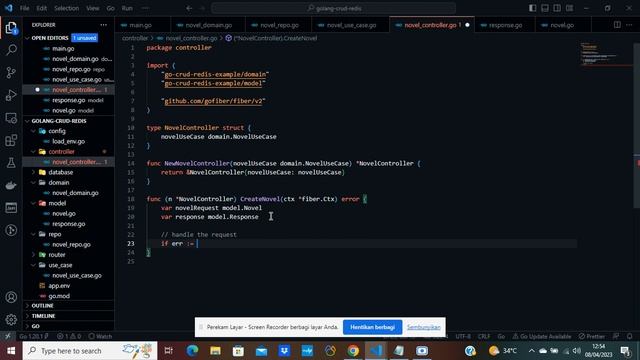Image resolution: width=640 pixels, height=360 pixels.
Task: Click the command center search box
Action: click(x=333, y=8)
